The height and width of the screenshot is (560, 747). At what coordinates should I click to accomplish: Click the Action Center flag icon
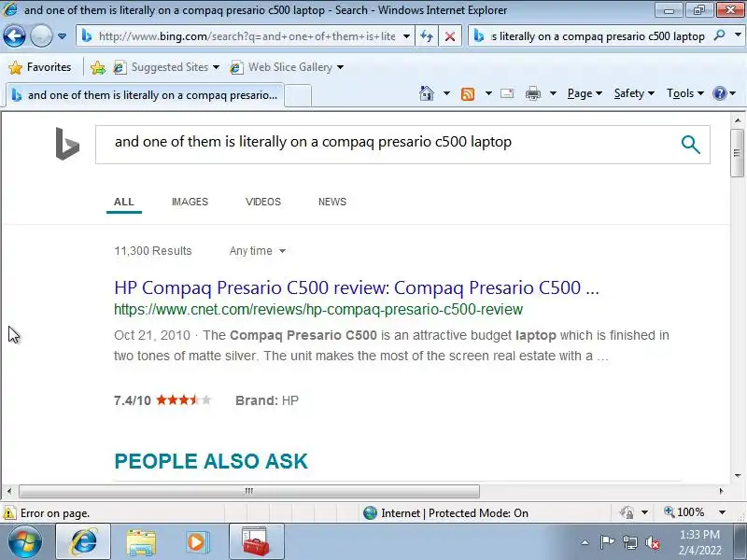[x=607, y=542]
